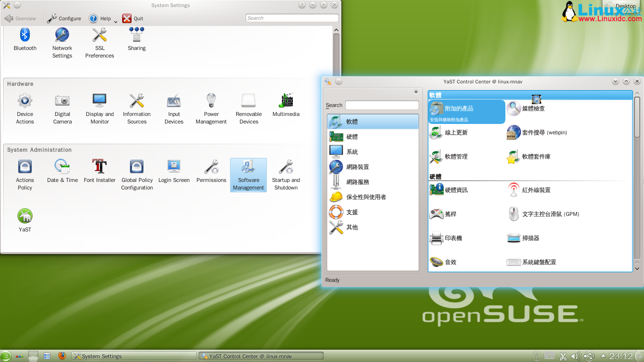Open the Help toolbar menu
This screenshot has height=362, width=644.
point(100,18)
